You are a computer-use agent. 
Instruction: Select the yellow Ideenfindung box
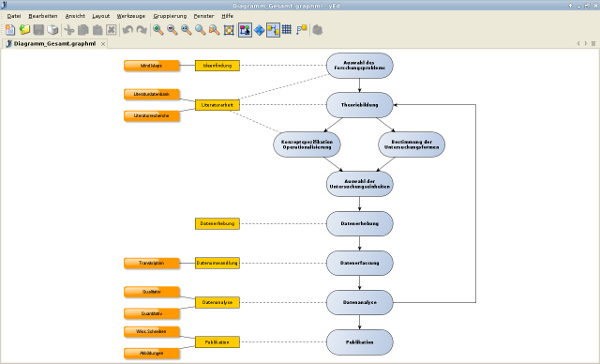pyautogui.click(x=217, y=65)
